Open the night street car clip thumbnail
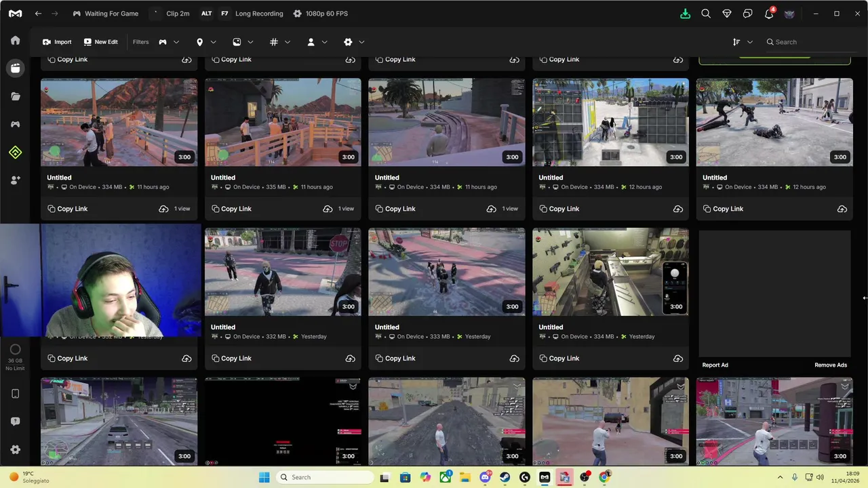868x488 pixels. [119, 422]
